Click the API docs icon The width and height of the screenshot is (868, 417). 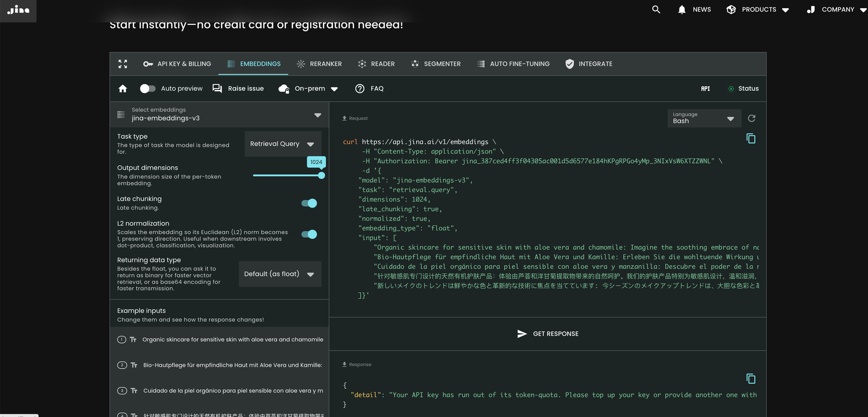pos(706,89)
